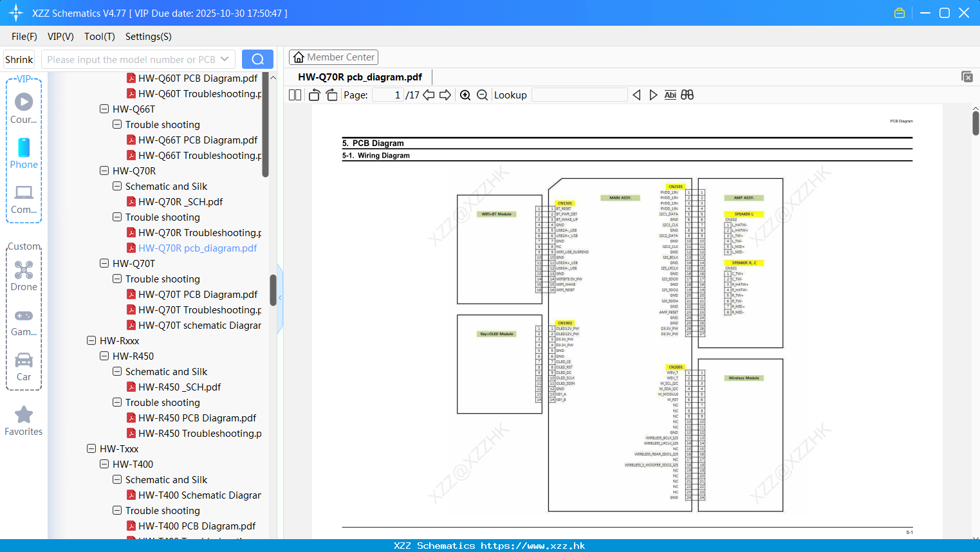Collapse the HW-Q66T tree node
The height and width of the screenshot is (552, 980).
pyautogui.click(x=104, y=109)
